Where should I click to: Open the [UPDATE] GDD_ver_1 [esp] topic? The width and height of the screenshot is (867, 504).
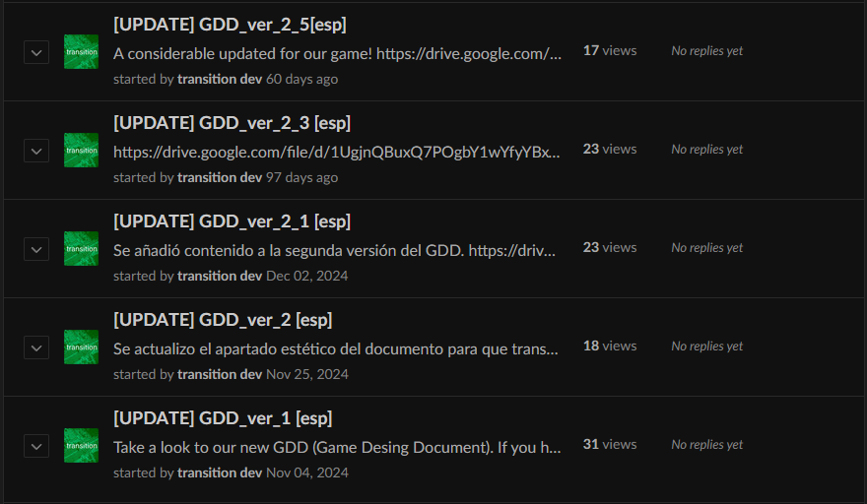(x=223, y=418)
